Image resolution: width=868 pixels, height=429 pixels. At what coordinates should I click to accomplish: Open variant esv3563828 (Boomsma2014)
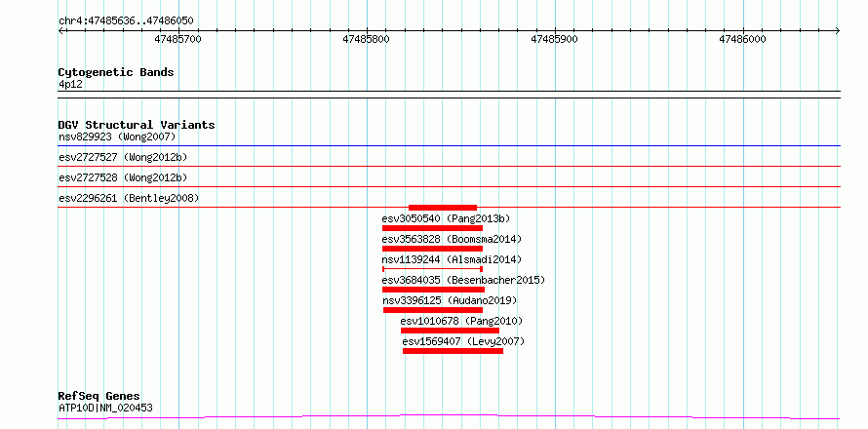452,239
